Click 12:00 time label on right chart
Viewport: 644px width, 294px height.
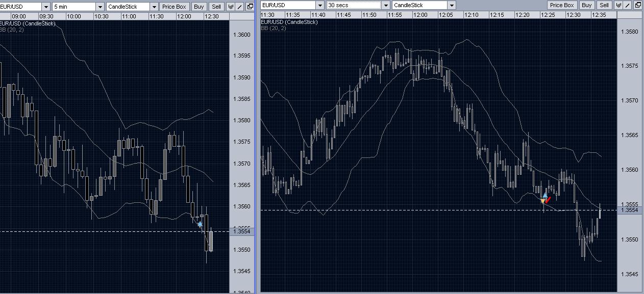tap(420, 15)
